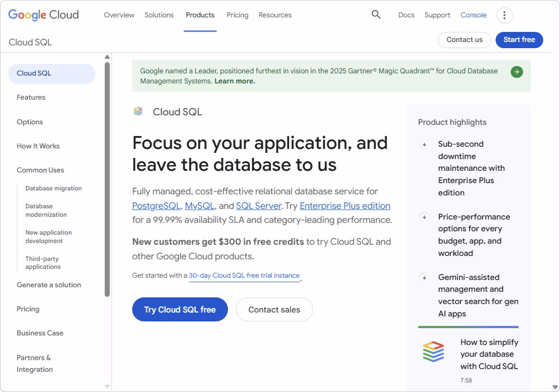Open the Enterprise Plus edition link
Image resolution: width=560 pixels, height=392 pixels.
click(344, 206)
